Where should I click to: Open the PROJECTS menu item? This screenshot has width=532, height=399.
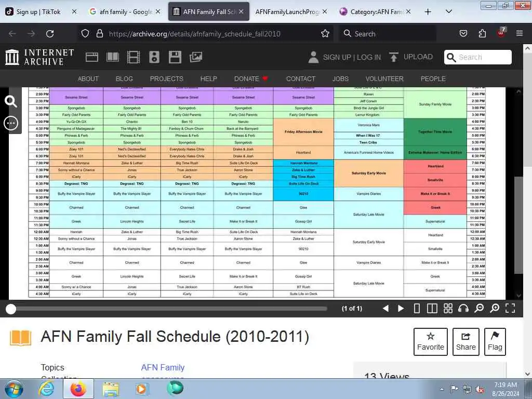(167, 79)
